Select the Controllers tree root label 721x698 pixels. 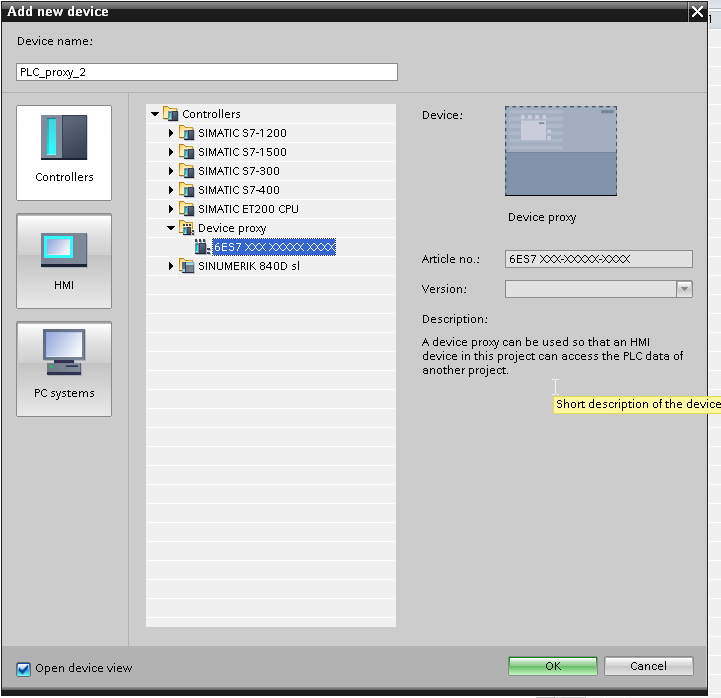[x=212, y=114]
